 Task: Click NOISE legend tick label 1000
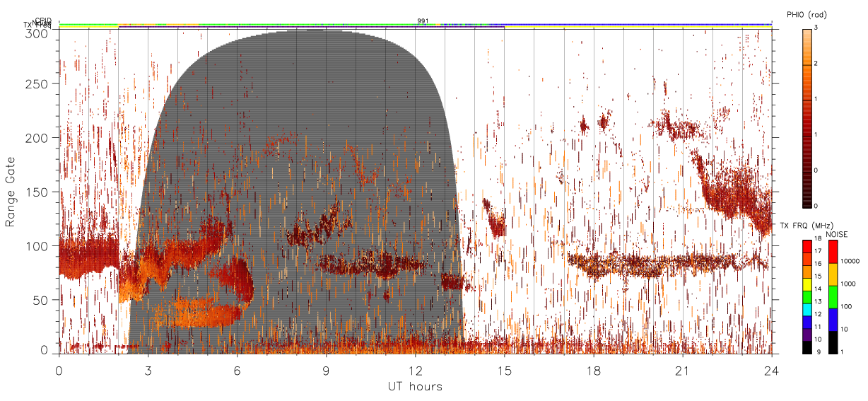(x=849, y=283)
